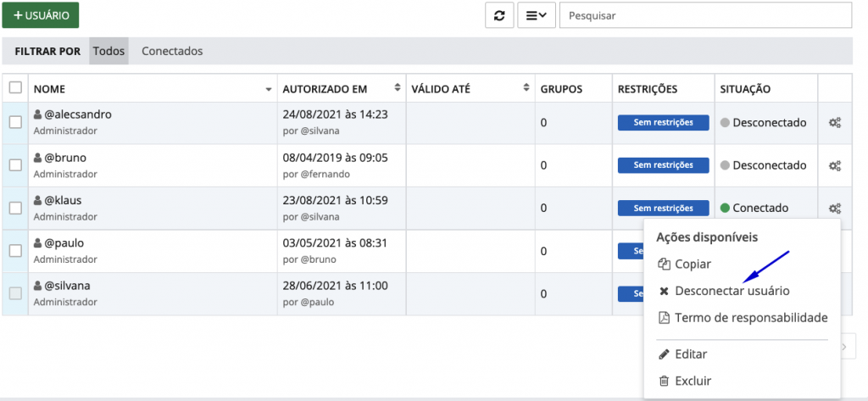Click the + USUÁRIO button

(x=41, y=15)
